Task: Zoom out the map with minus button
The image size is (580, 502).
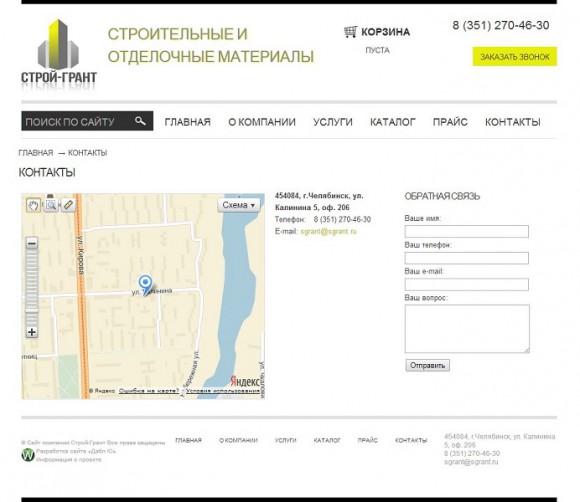Action: [32, 243]
